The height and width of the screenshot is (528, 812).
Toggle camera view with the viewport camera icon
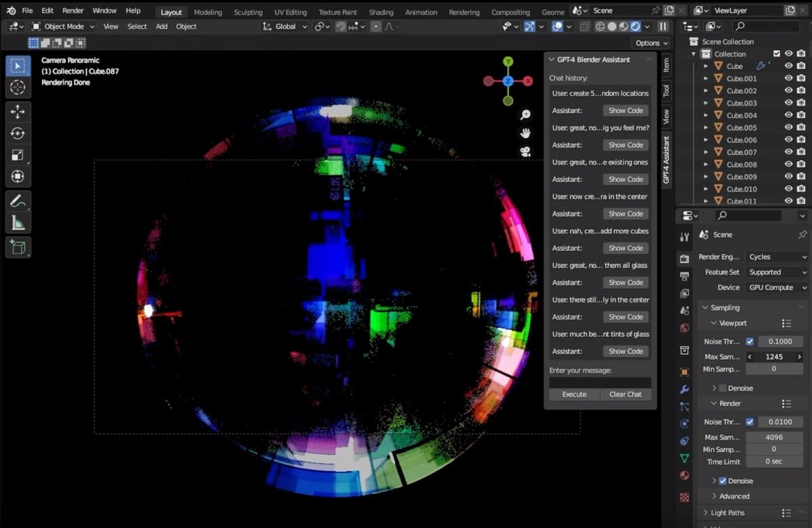pyautogui.click(x=526, y=152)
